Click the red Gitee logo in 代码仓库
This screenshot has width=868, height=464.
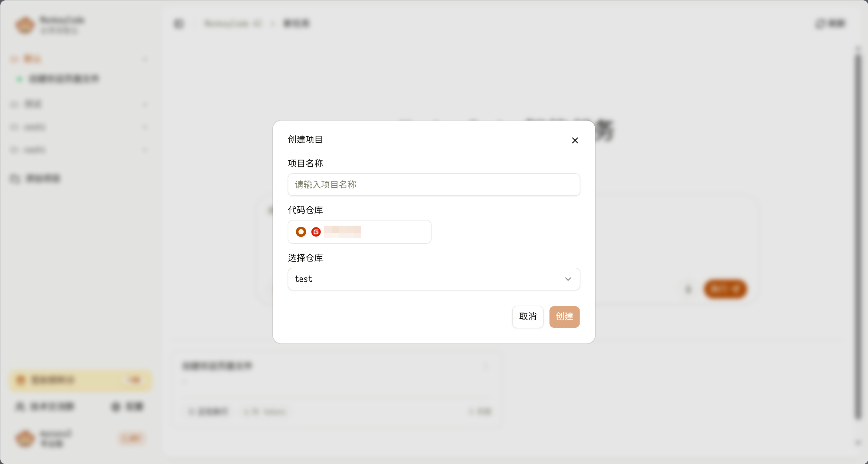click(316, 232)
